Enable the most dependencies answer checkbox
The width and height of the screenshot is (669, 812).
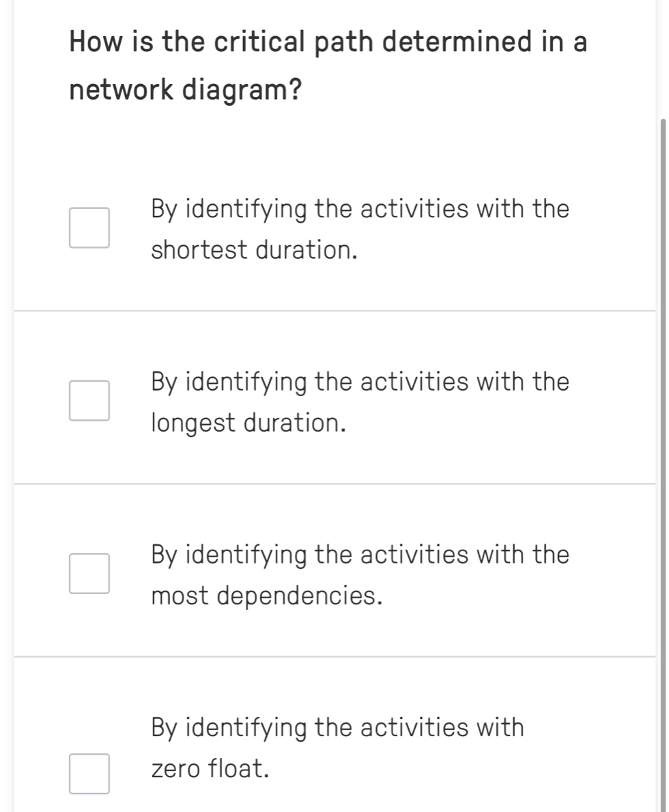89,574
